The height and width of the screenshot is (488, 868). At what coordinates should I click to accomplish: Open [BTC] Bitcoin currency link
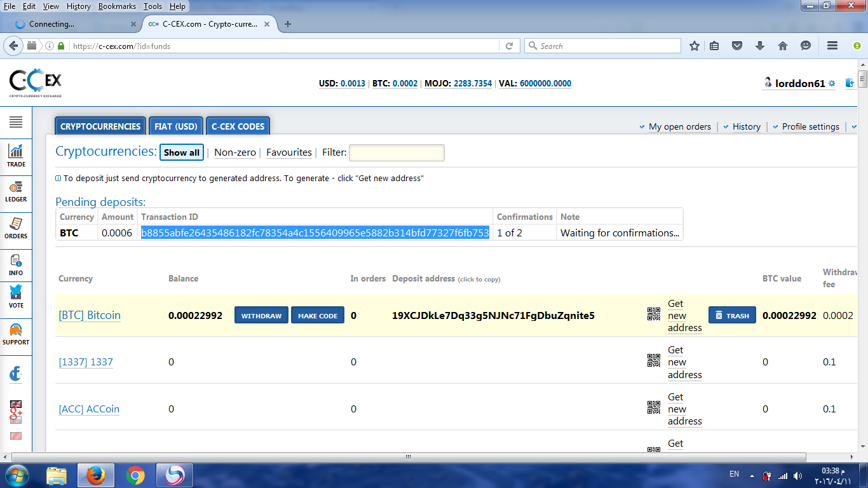point(90,315)
